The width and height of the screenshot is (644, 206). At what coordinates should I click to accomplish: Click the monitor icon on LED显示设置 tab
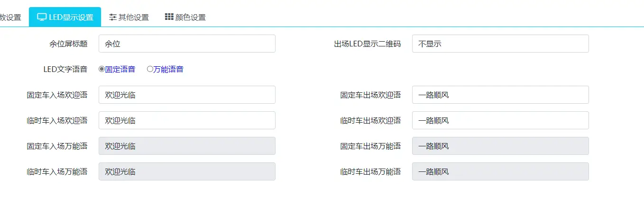42,17
